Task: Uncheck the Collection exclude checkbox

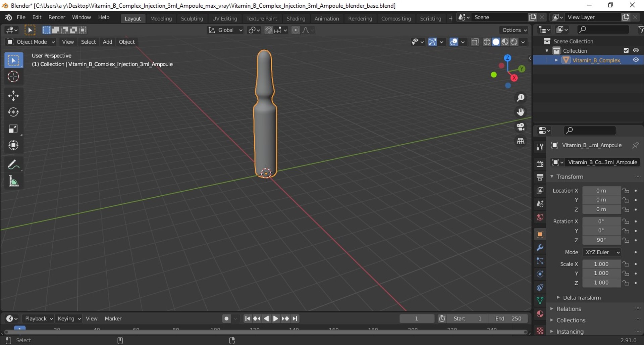Action: pyautogui.click(x=626, y=50)
